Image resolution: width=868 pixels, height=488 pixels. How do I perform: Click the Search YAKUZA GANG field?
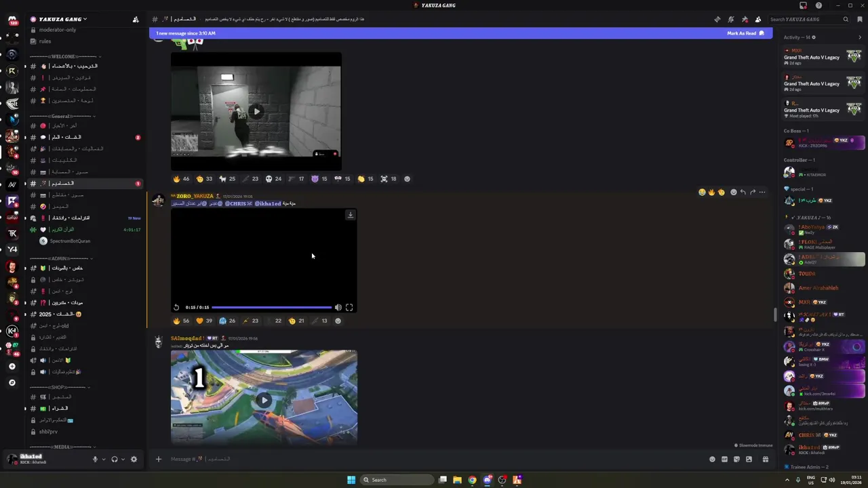point(809,19)
